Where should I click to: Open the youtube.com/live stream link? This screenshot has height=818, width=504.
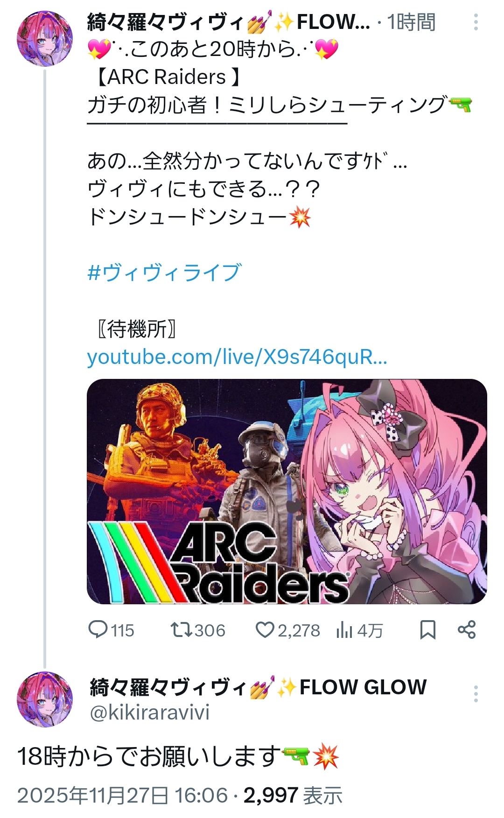(x=237, y=357)
